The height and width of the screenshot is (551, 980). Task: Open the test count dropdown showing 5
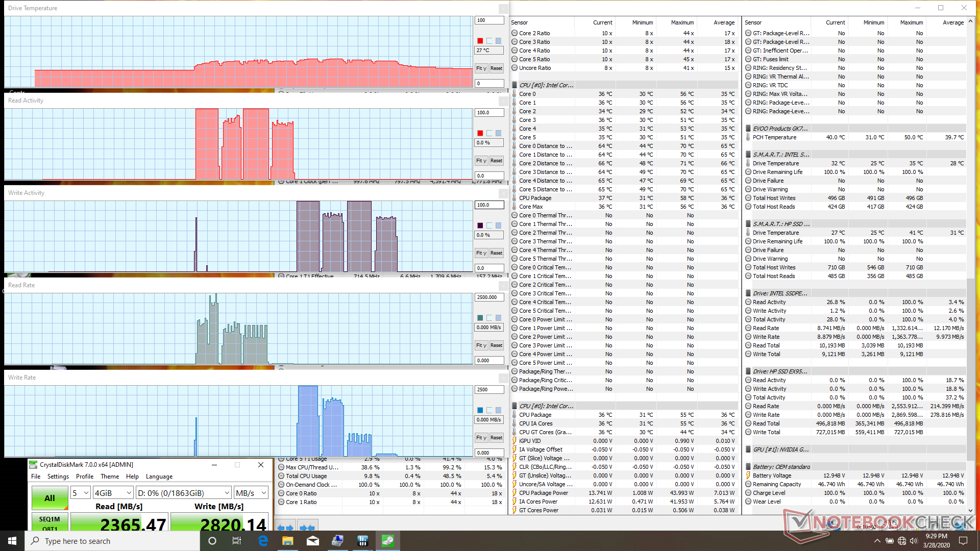[81, 493]
